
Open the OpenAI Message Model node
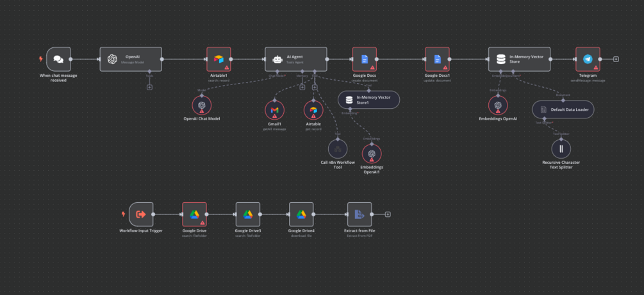coord(131,59)
